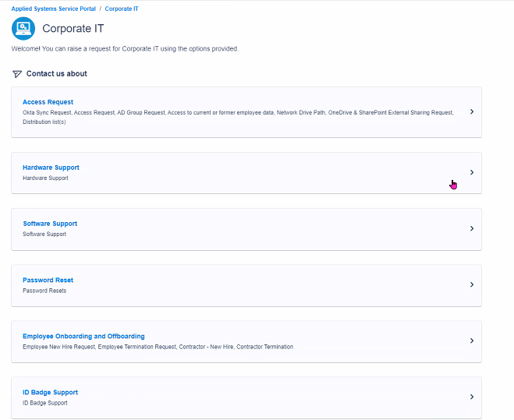Choose Hardware Support request type
Image resolution: width=514 pixels, height=420 pixels.
[51, 168]
